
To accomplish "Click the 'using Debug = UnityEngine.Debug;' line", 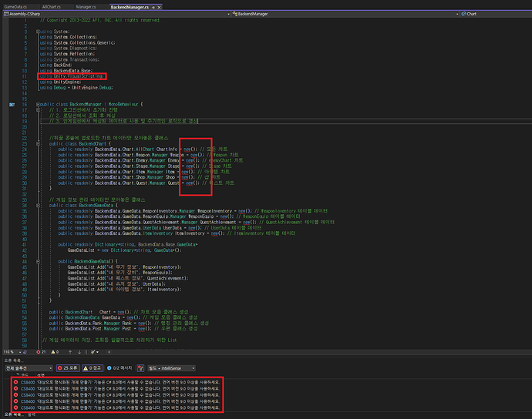I will pos(76,88).
